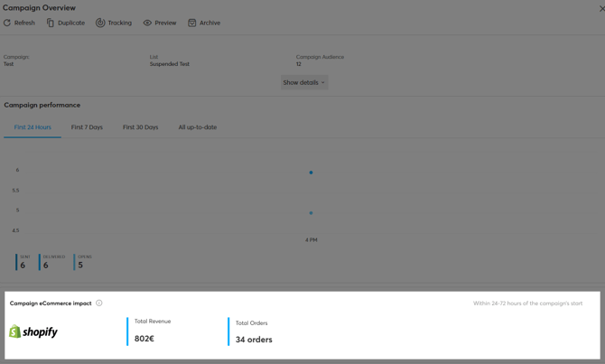The width and height of the screenshot is (605, 364).
Task: View the All up-to-date tab
Action: tap(197, 127)
